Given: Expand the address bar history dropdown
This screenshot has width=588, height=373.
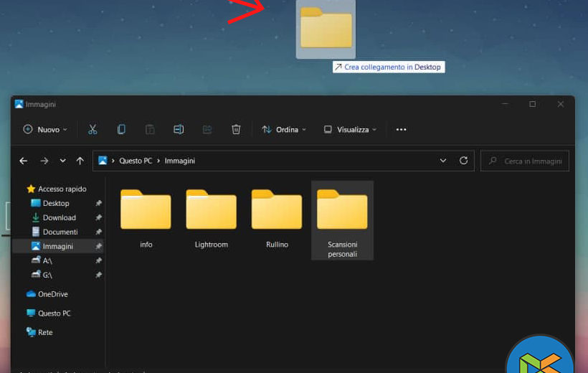Looking at the screenshot, I should click(x=443, y=161).
